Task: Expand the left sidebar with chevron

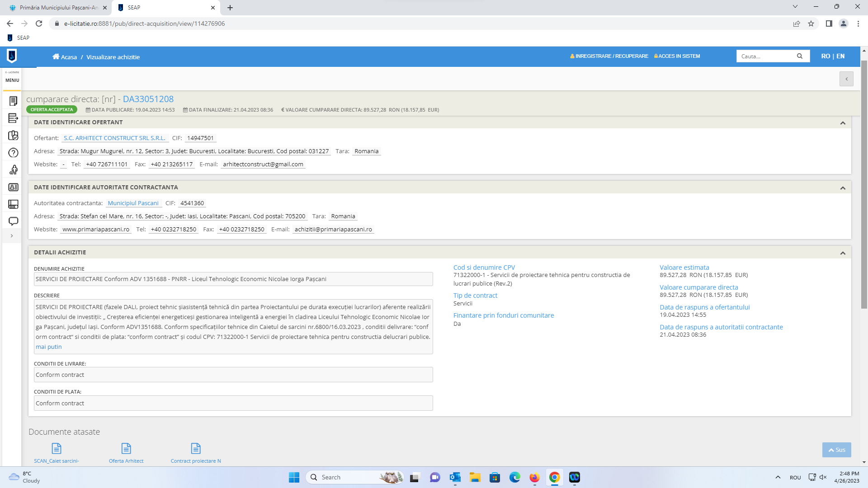Action: click(x=12, y=236)
